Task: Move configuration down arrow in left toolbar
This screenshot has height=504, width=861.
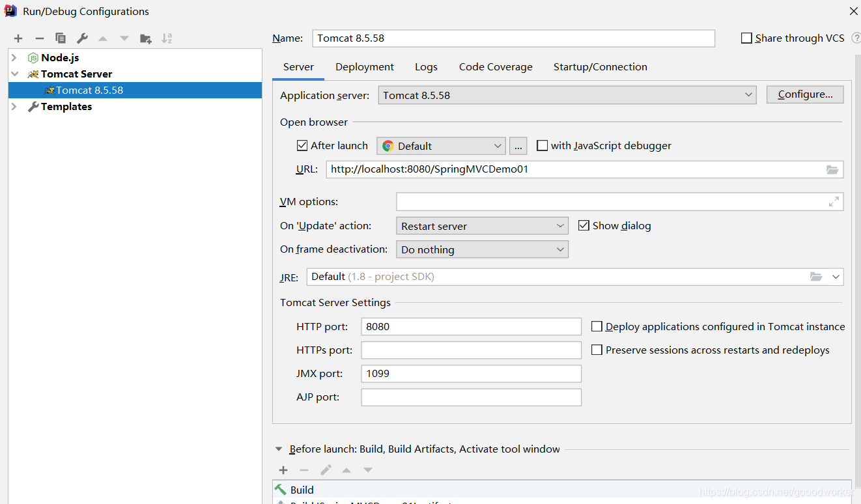Action: coord(124,38)
